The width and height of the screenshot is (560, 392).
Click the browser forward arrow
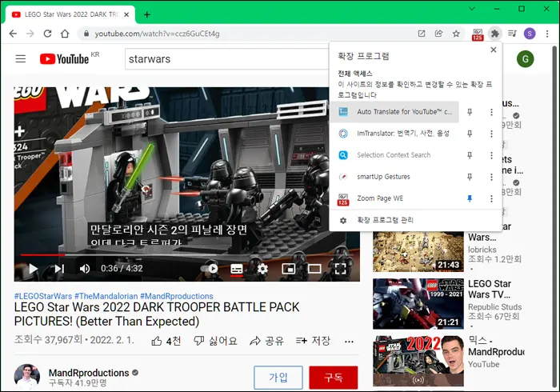click(30, 34)
